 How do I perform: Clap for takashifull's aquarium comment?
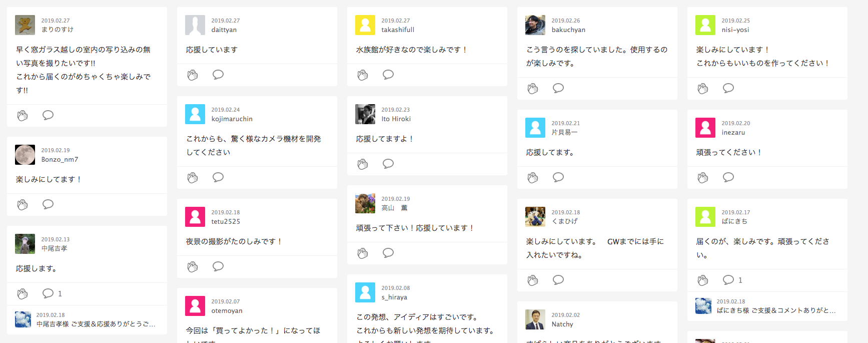coord(363,75)
